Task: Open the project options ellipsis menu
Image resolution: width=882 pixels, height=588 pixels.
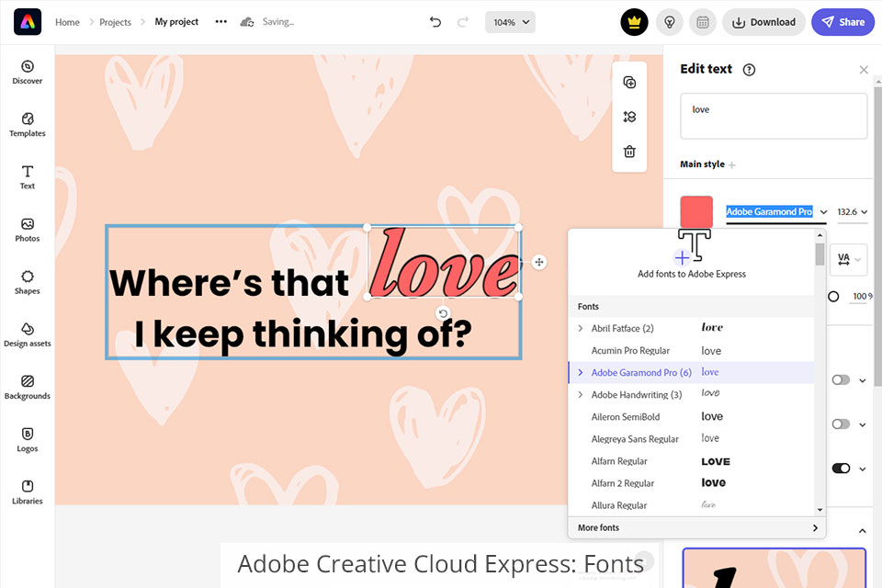Action: click(221, 22)
